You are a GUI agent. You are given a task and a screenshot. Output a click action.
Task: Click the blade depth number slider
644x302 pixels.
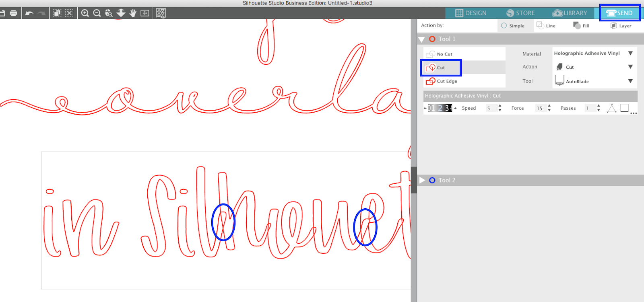tap(440, 108)
